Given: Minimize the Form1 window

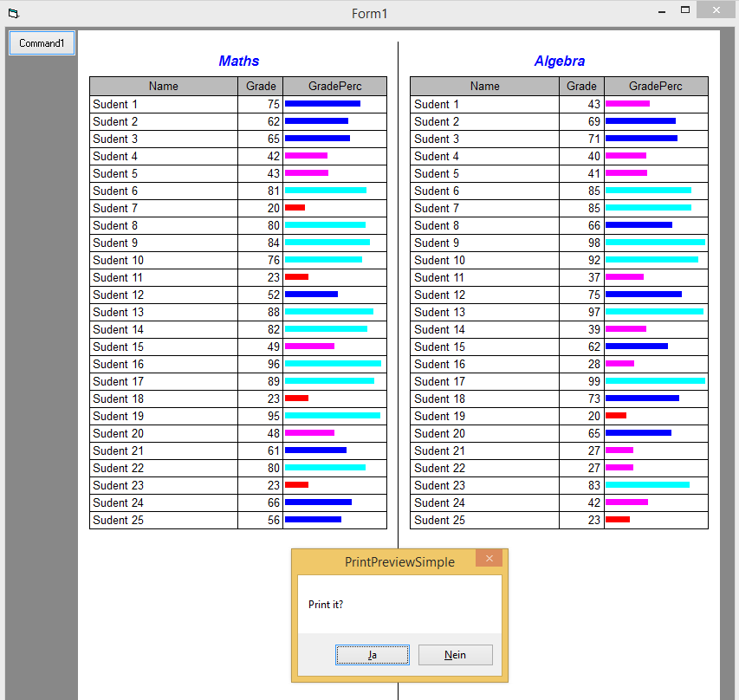Looking at the screenshot, I should coord(662,11).
